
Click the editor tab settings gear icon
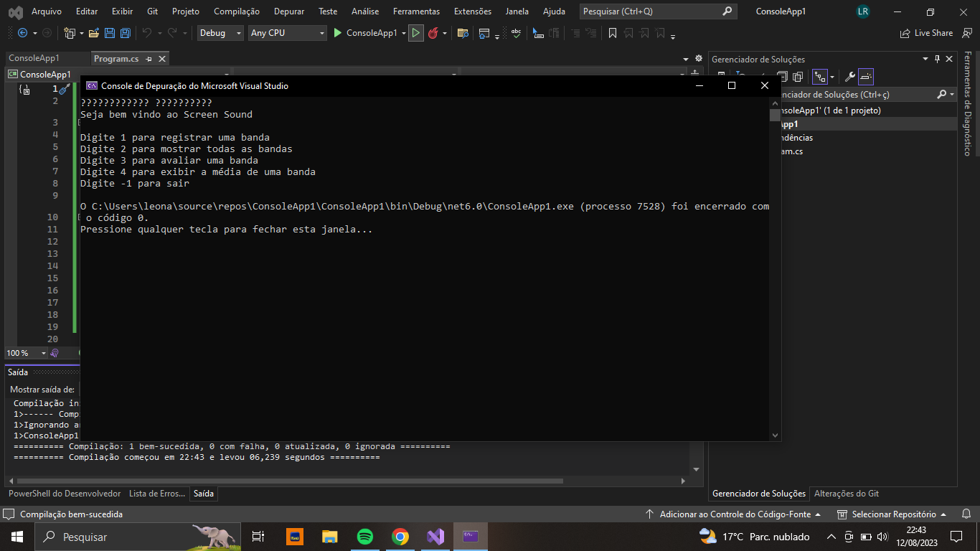pos(699,59)
